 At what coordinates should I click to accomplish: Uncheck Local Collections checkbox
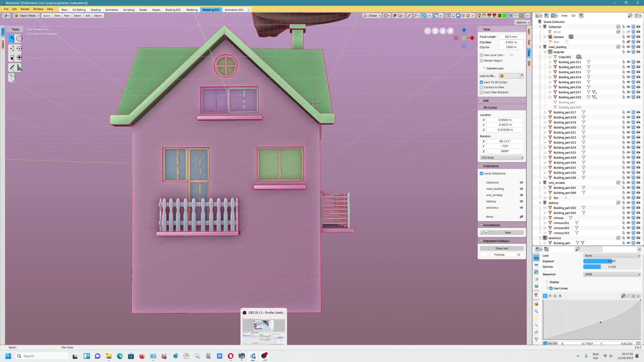click(481, 173)
